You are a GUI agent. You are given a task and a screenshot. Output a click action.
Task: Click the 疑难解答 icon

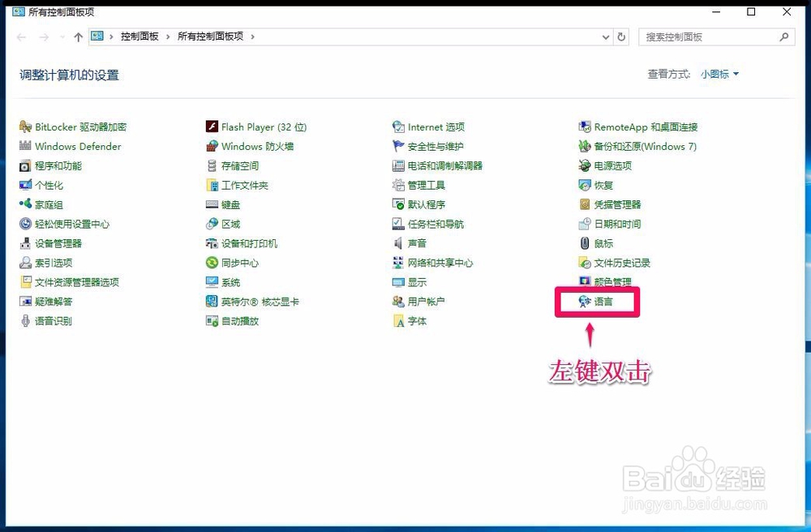point(25,302)
